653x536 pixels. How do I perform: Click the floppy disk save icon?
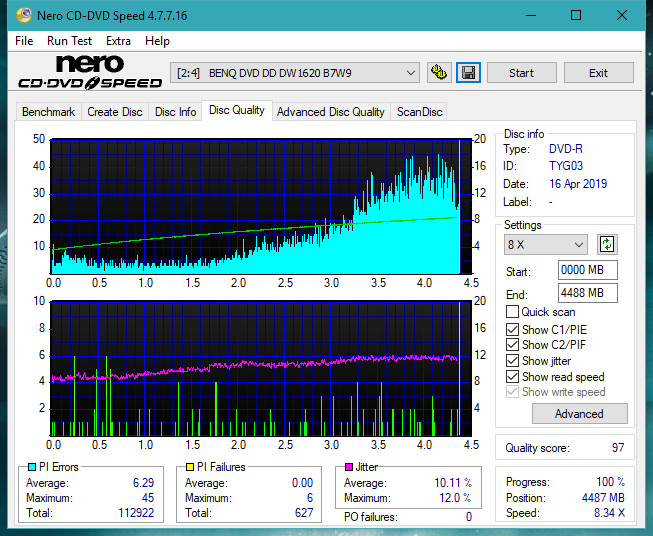point(468,73)
